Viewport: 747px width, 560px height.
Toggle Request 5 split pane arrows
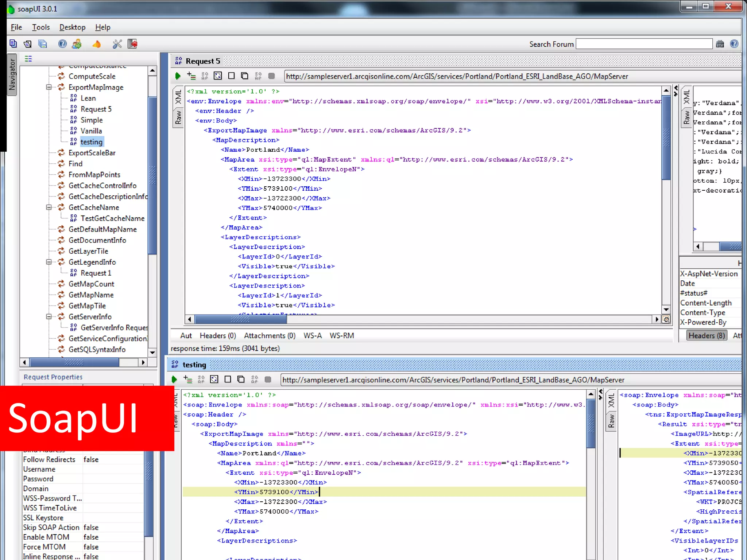[676, 91]
